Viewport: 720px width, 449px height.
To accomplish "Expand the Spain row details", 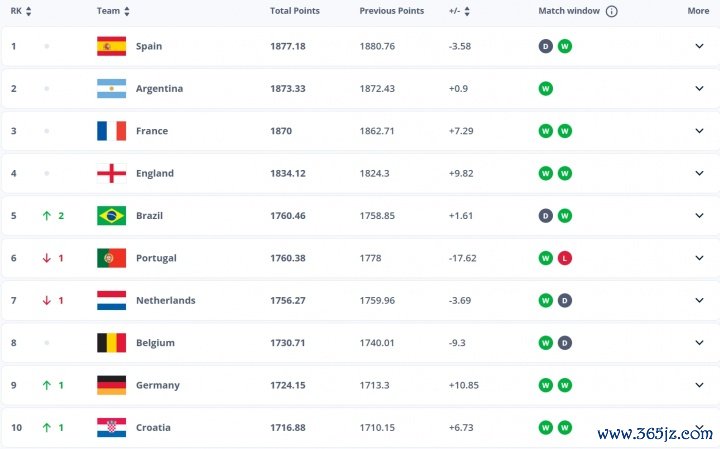I will 699,46.
